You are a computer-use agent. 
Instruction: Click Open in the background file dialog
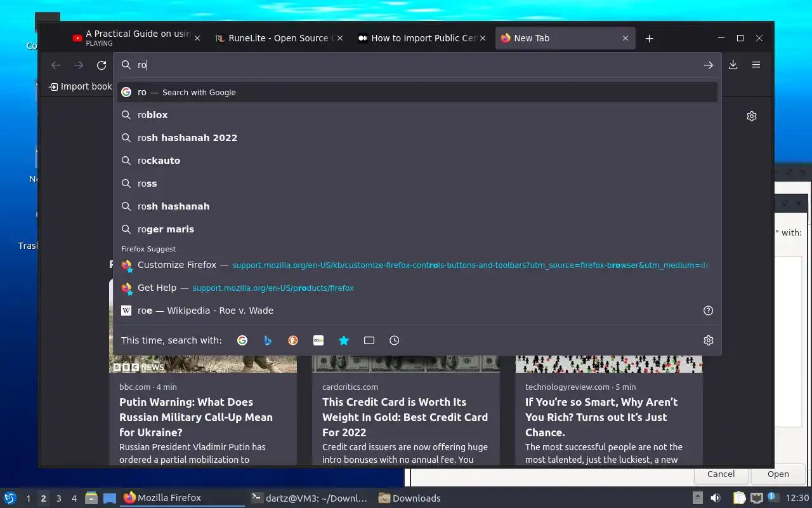pyautogui.click(x=778, y=474)
